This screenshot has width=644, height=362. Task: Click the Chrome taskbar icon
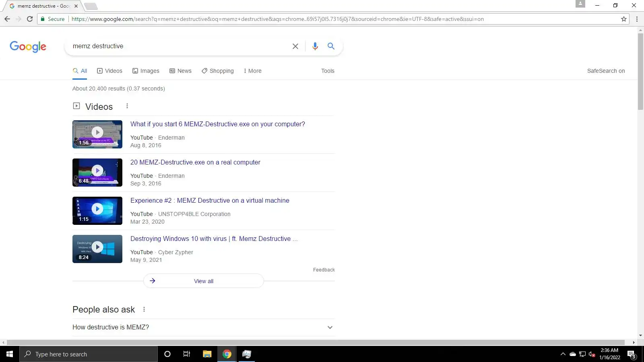(227, 354)
